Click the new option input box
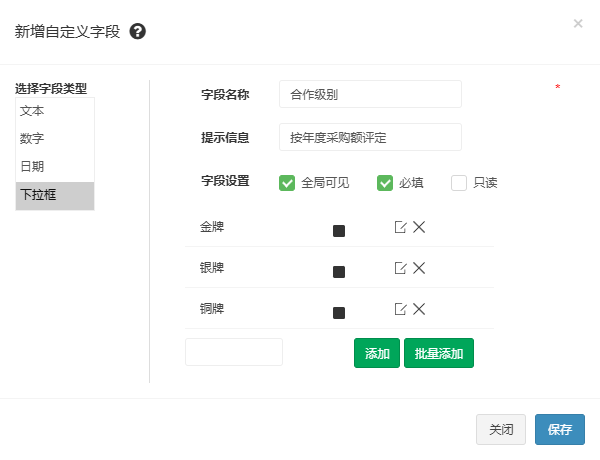The image size is (600, 460). [234, 352]
